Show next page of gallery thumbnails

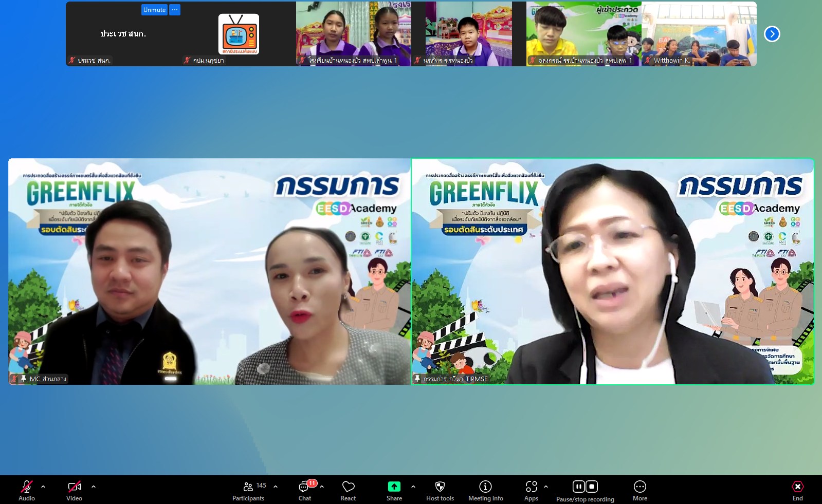[772, 34]
